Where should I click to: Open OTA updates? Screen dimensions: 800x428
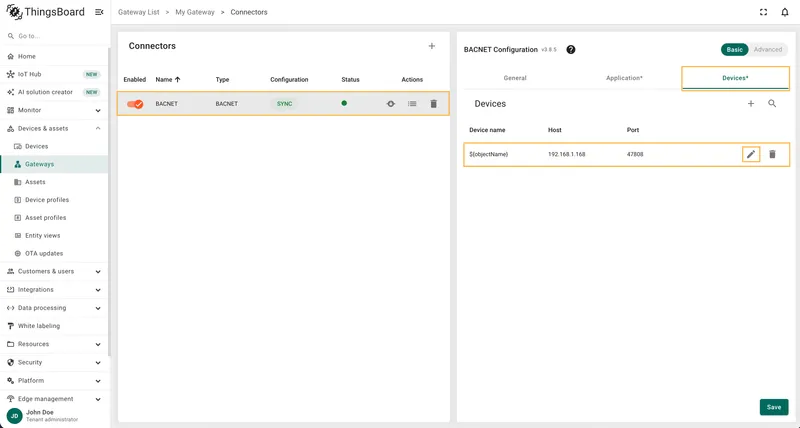54,254
